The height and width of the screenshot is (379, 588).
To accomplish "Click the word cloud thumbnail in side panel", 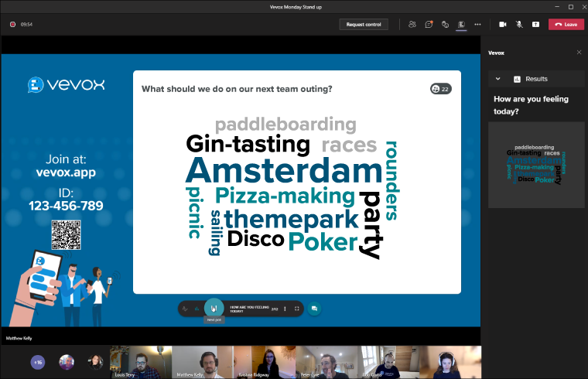I will click(x=536, y=164).
